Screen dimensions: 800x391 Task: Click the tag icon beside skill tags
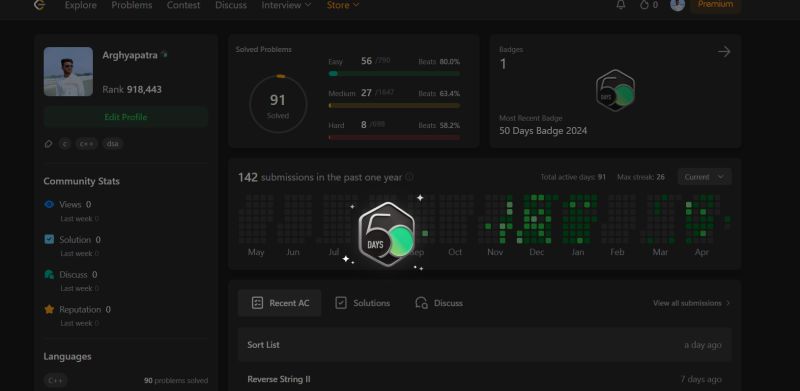[48, 144]
